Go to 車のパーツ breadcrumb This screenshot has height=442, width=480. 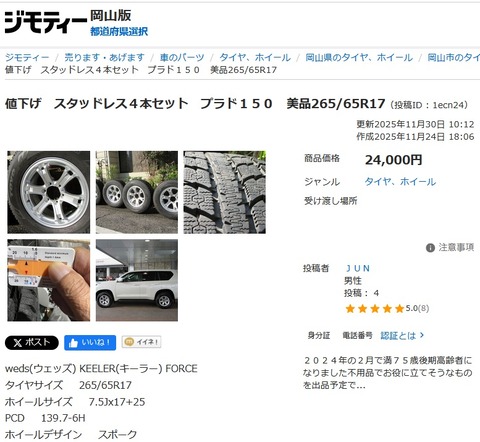[182, 57]
